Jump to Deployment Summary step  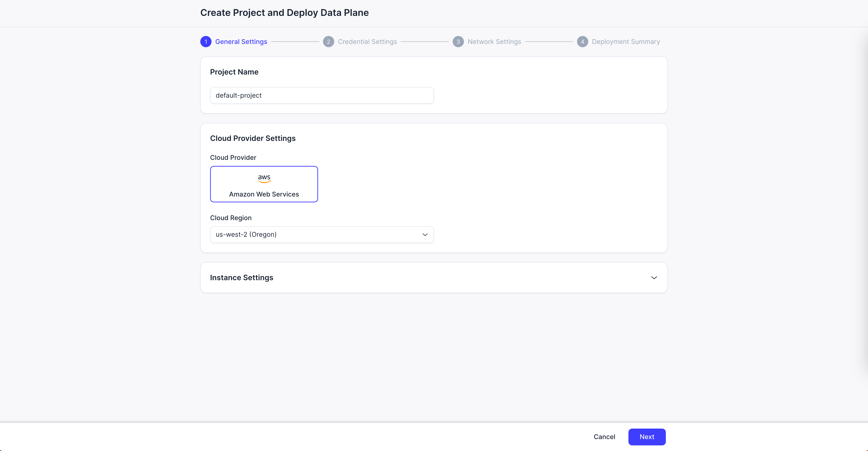click(x=626, y=42)
